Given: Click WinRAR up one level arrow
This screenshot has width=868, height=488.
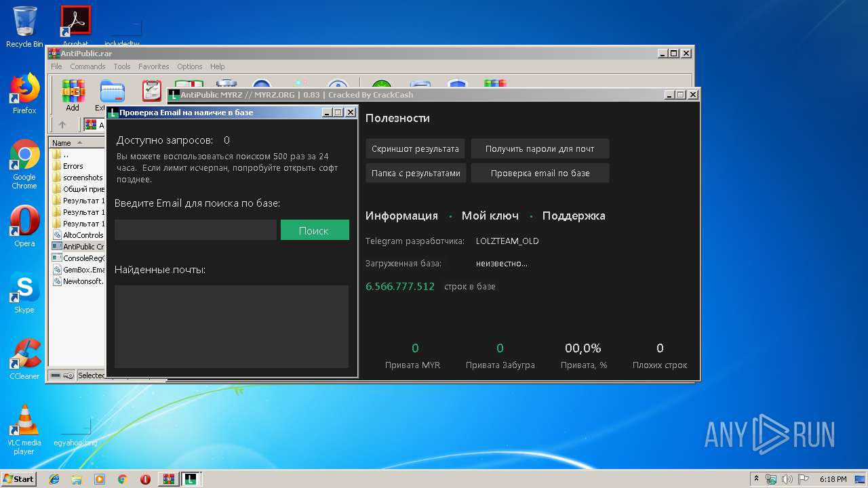Looking at the screenshot, I should tap(62, 125).
